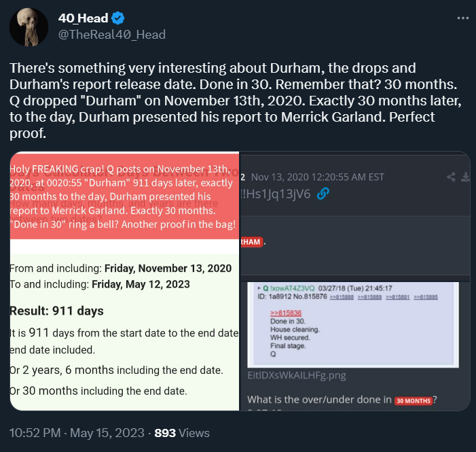
Task: Click the share icon in the post header
Action: (x=451, y=177)
